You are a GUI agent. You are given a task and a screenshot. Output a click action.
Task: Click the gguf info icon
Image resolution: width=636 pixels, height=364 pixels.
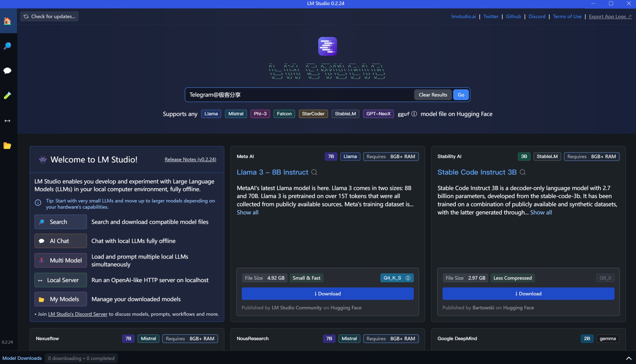(414, 114)
